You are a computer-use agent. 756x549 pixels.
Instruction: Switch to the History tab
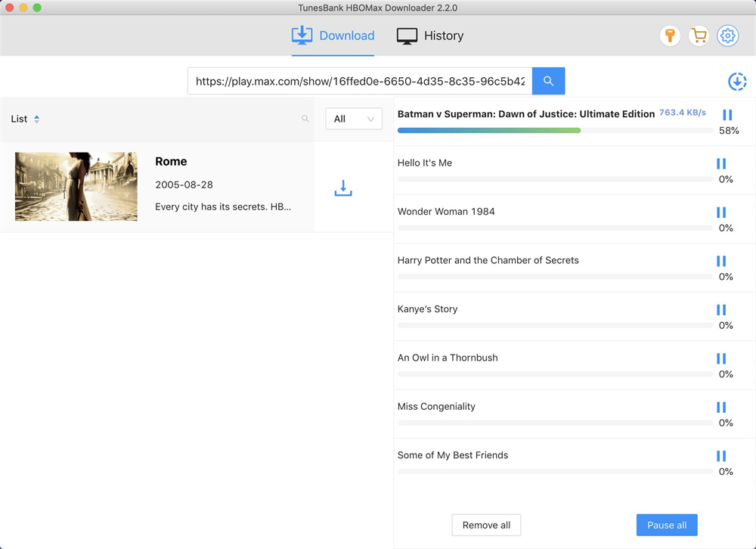[430, 36]
